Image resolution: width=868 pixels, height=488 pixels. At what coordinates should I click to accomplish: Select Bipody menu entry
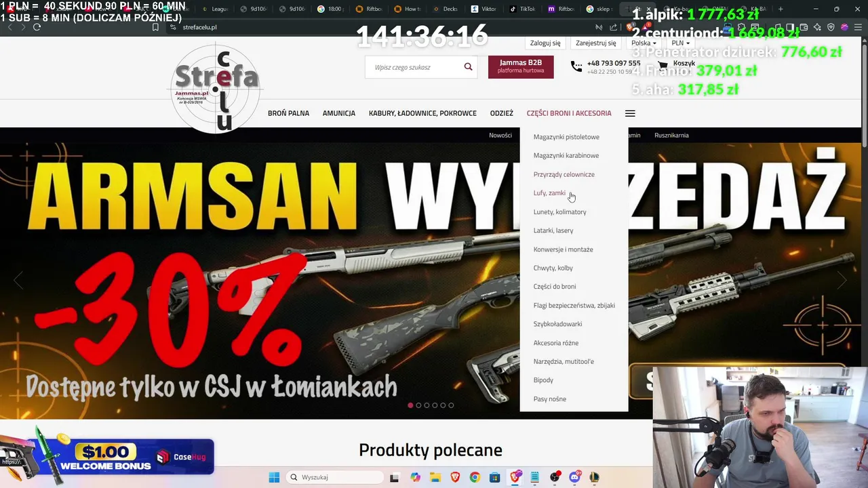(543, 380)
